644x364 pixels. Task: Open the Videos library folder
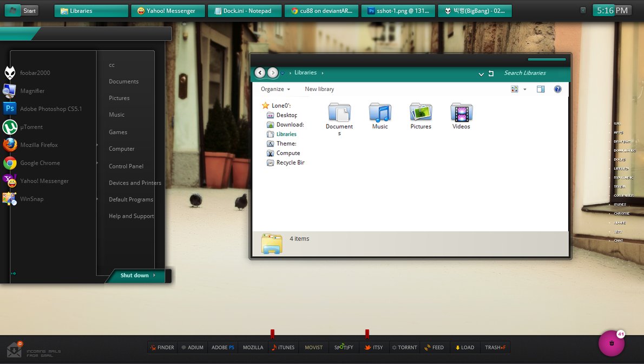click(x=461, y=115)
